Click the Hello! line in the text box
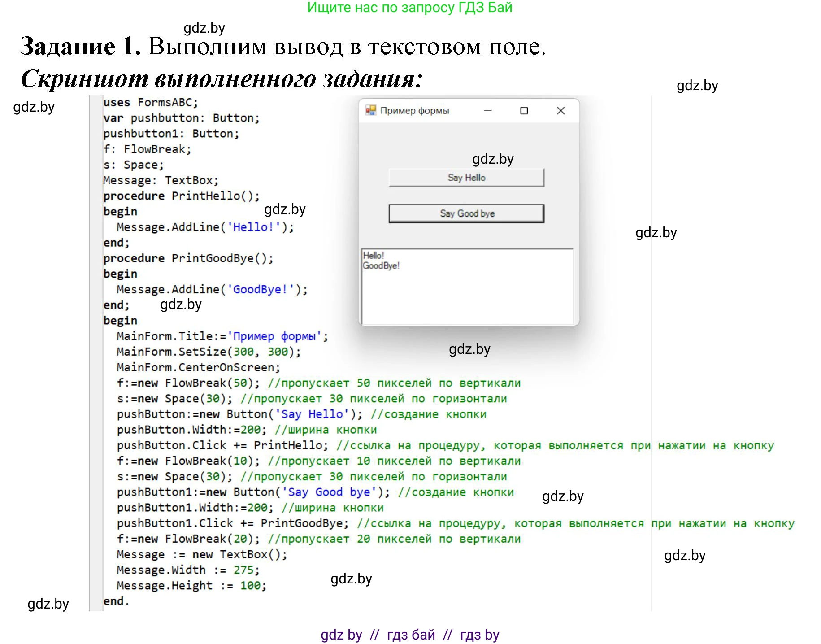The image size is (821, 644). tap(374, 256)
